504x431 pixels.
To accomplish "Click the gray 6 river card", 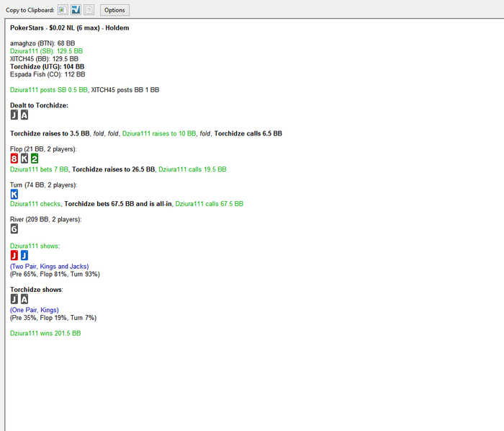I will [14, 229].
